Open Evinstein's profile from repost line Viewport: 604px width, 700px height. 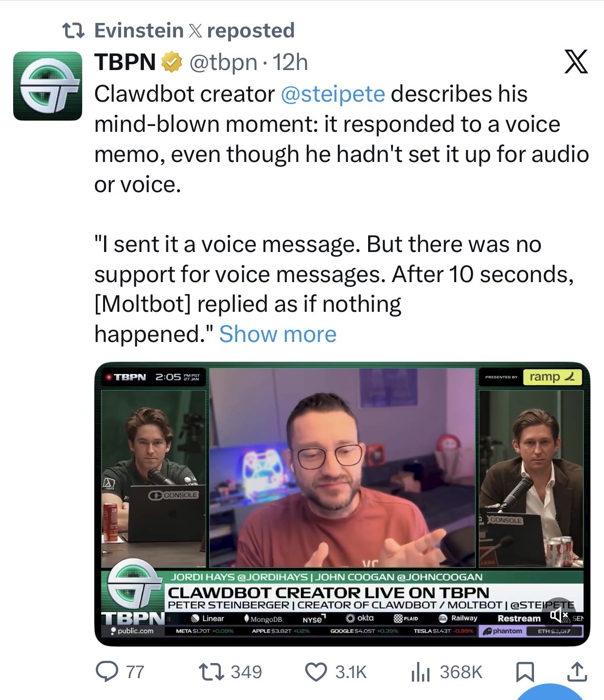(x=139, y=31)
